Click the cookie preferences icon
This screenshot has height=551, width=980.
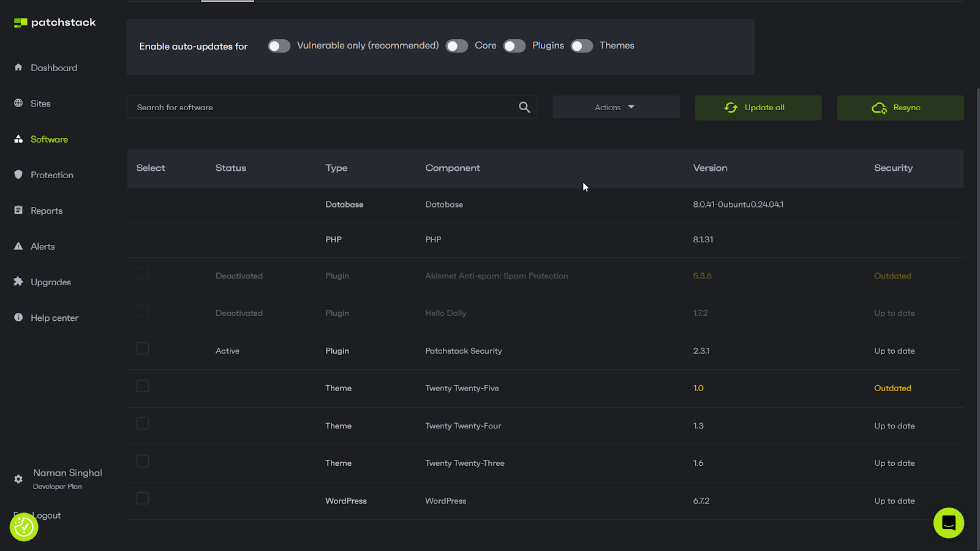click(x=24, y=527)
